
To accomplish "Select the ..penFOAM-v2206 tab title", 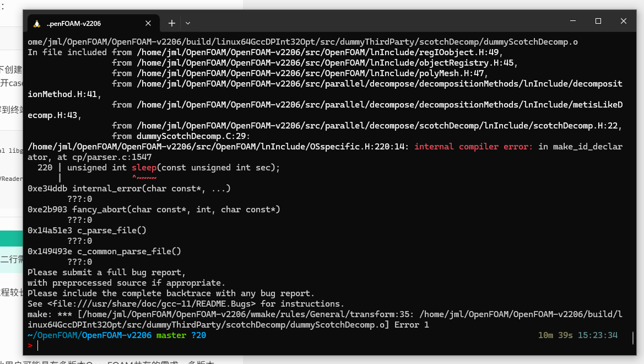I will point(74,24).
